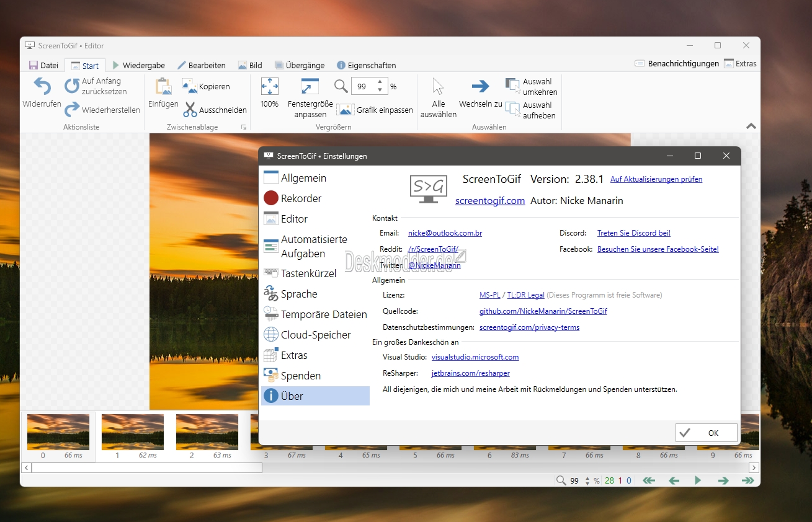Click the green play button
The height and width of the screenshot is (522, 812).
click(698, 480)
